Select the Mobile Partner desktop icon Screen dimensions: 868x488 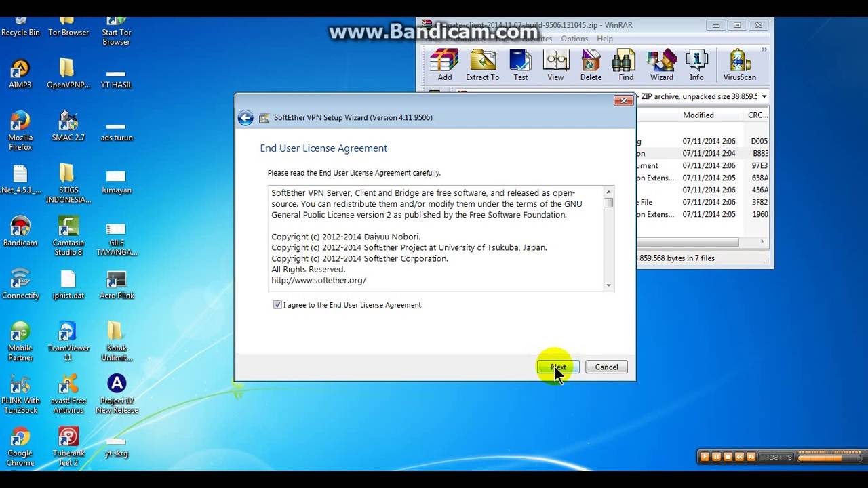click(20, 341)
